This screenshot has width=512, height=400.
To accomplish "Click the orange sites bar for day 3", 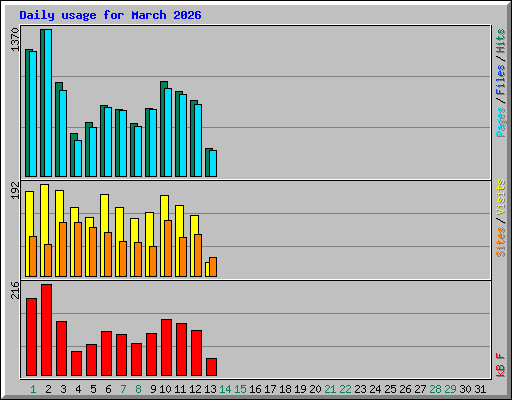I will 63,249.
